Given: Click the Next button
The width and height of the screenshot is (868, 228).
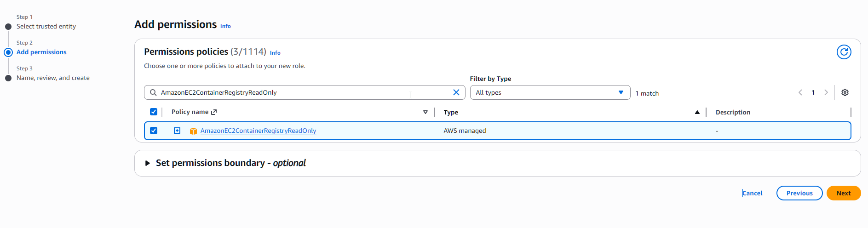Looking at the screenshot, I should (x=843, y=193).
